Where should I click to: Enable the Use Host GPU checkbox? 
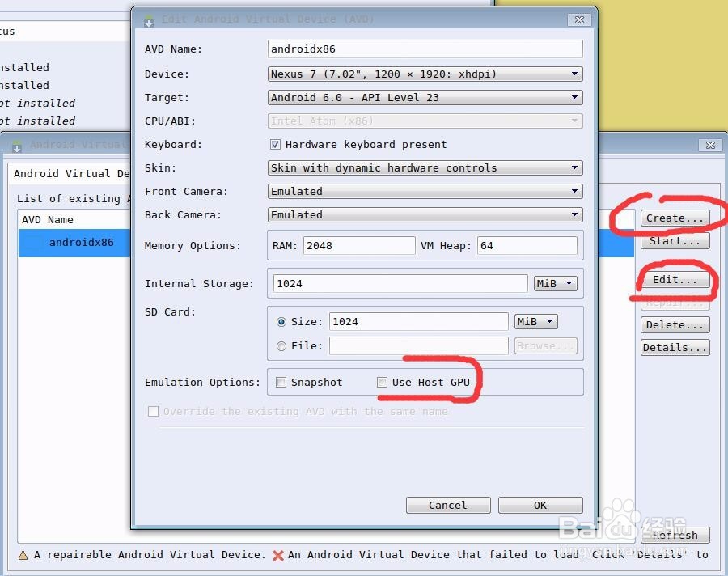382,383
